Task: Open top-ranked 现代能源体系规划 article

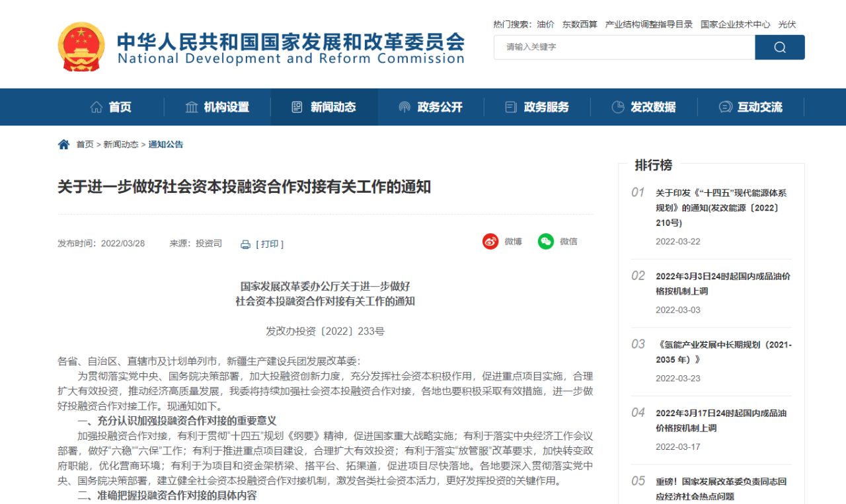Action: 720,207
